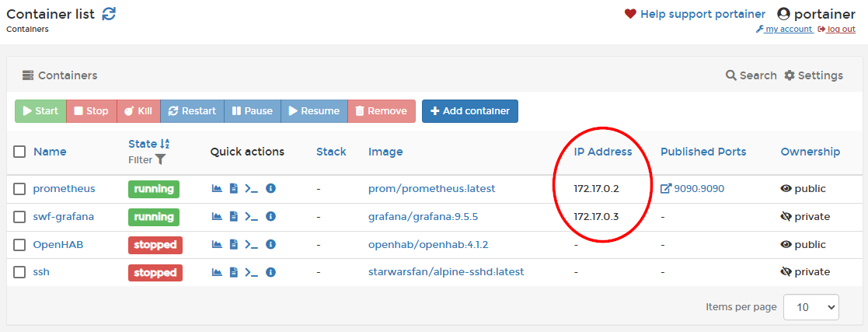View logs icon for OpenHAB container

point(234,244)
